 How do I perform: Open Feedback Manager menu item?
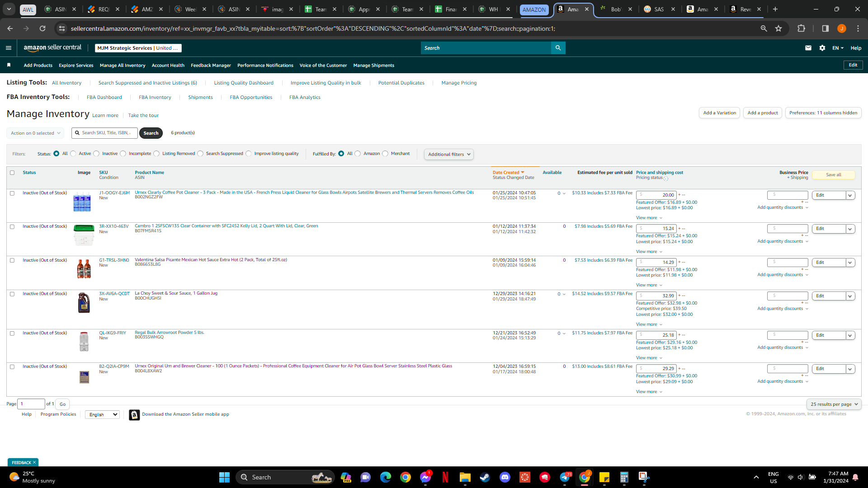pyautogui.click(x=211, y=66)
